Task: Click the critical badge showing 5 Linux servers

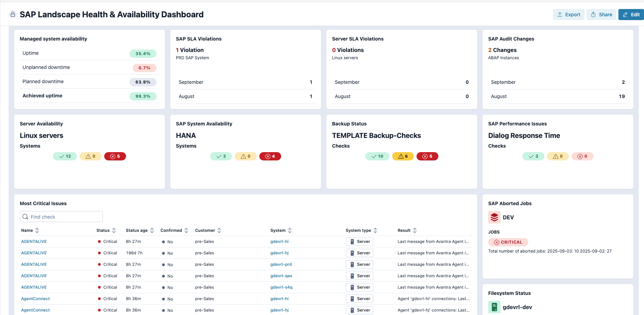Action: tap(115, 156)
